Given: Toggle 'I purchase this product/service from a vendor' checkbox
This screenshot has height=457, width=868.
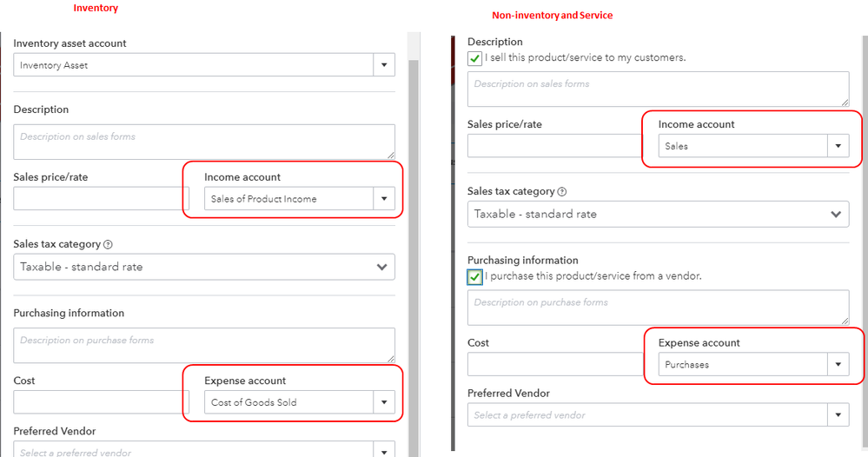Looking at the screenshot, I should pyautogui.click(x=474, y=276).
